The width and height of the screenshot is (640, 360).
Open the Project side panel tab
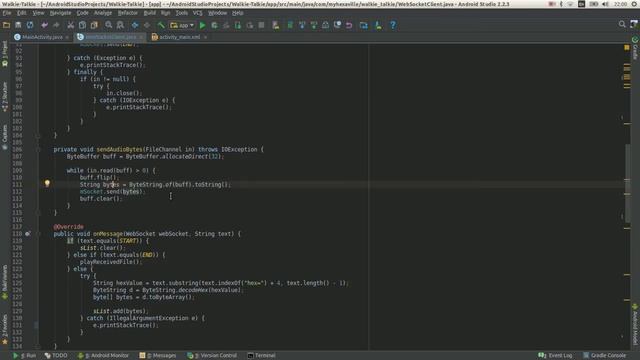point(5,53)
